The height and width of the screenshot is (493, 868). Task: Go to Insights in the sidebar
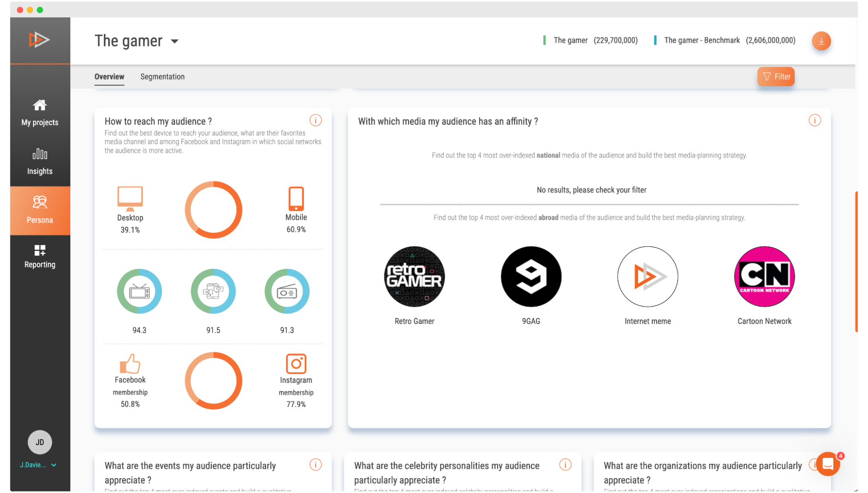pos(40,162)
